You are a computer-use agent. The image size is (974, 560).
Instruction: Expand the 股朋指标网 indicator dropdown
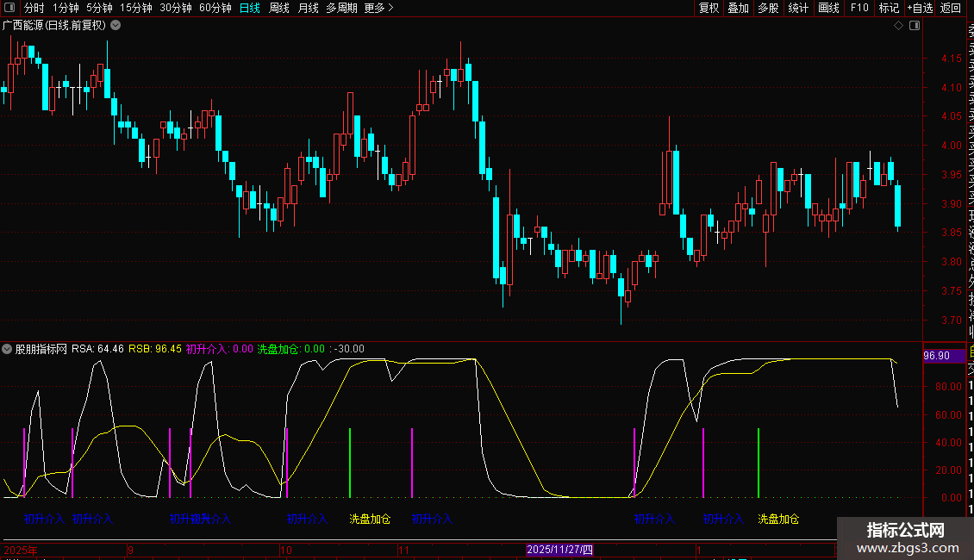(x=8, y=350)
